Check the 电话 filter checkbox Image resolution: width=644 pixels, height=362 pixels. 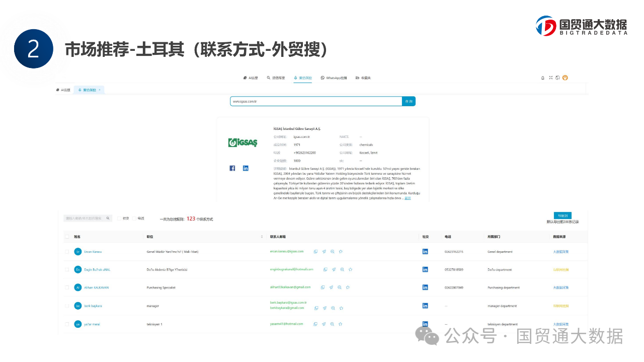click(134, 219)
